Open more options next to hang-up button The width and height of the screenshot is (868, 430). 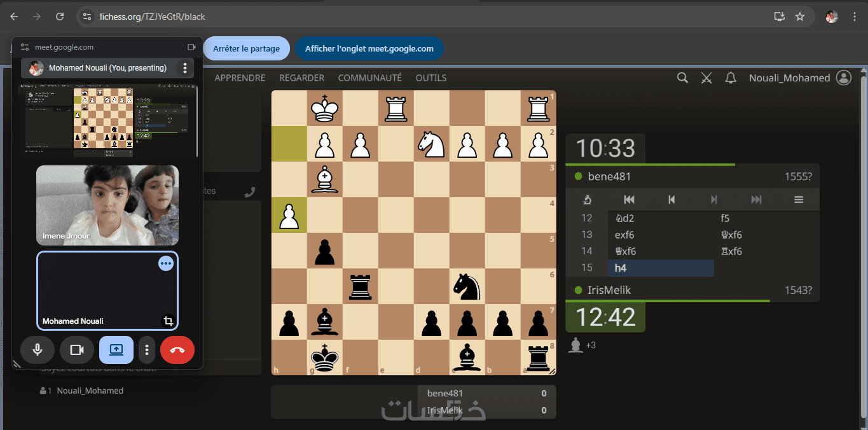pyautogui.click(x=147, y=350)
